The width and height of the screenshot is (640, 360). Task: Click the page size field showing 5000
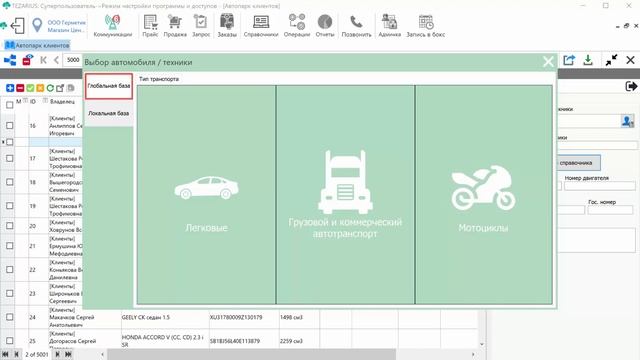pyautogui.click(x=73, y=60)
